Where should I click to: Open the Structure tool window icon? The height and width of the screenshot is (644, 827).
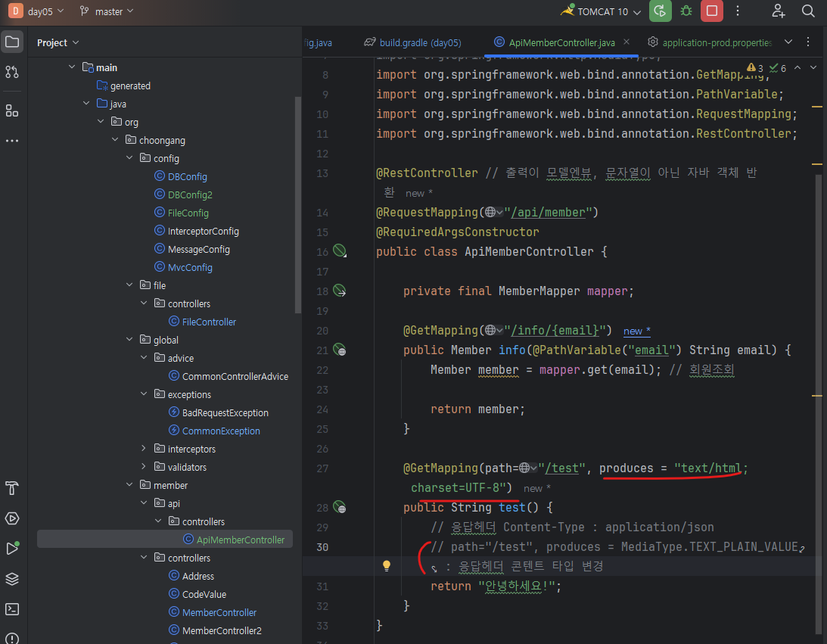point(12,110)
